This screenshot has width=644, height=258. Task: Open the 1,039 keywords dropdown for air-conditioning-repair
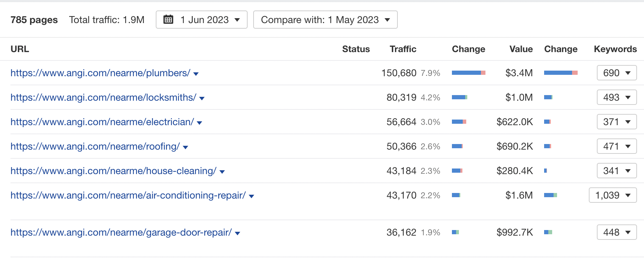[613, 195]
